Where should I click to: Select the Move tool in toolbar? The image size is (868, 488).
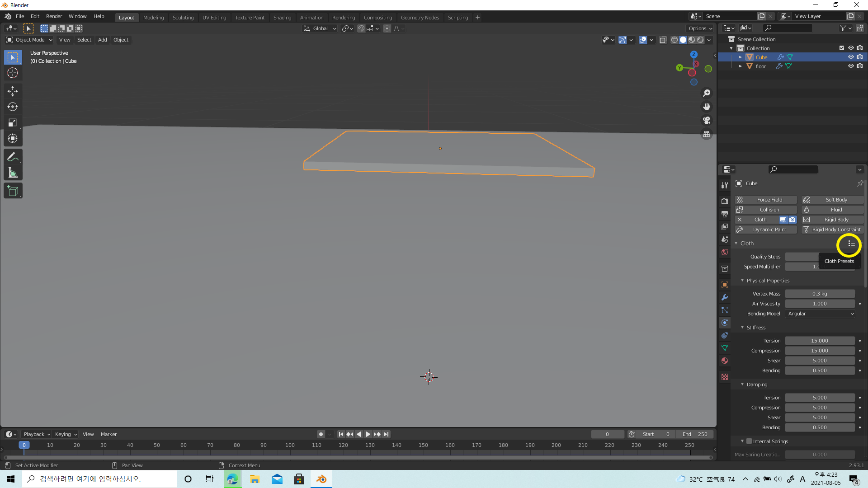pos(13,91)
